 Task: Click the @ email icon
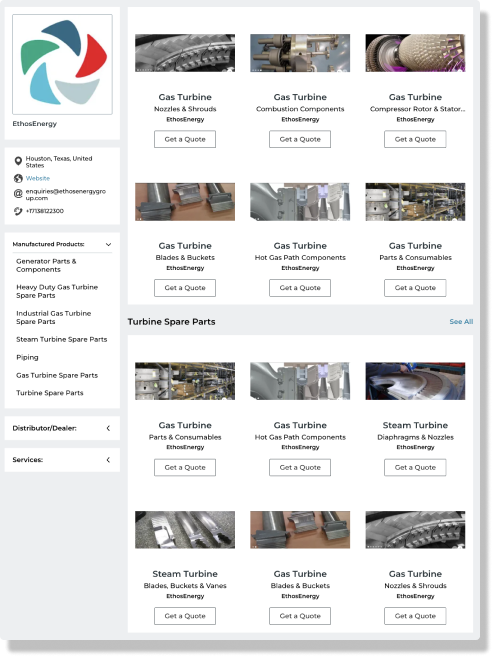(18, 194)
